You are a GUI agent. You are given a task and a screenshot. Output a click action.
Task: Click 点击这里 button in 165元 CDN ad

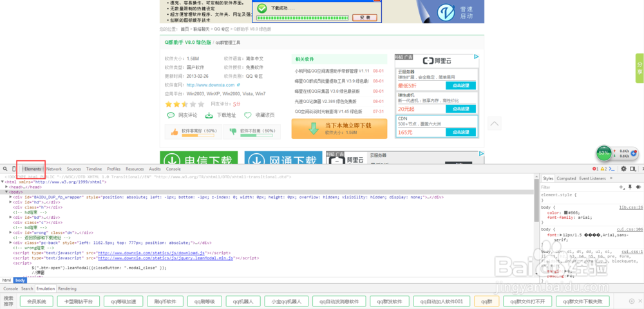pyautogui.click(x=461, y=132)
